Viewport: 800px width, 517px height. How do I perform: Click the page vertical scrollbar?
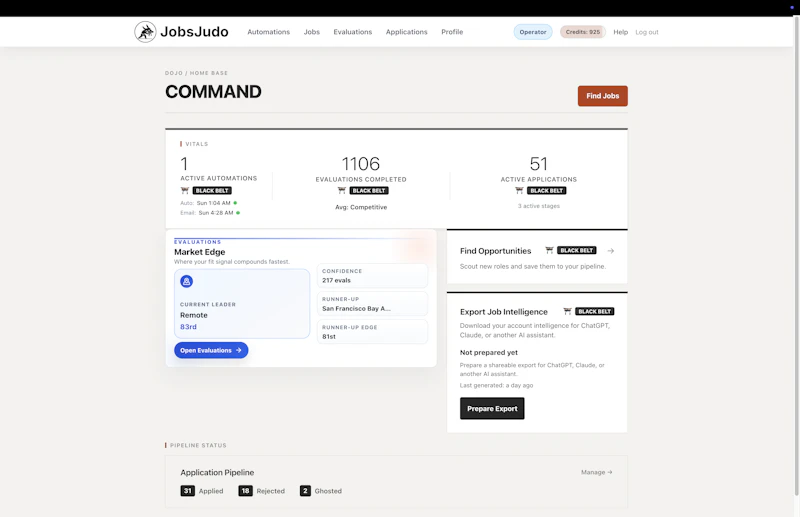(x=796, y=255)
